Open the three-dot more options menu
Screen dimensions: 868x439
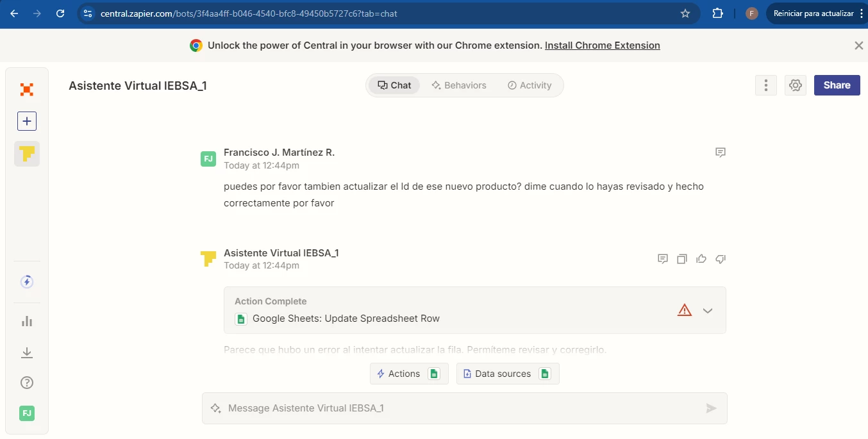766,85
